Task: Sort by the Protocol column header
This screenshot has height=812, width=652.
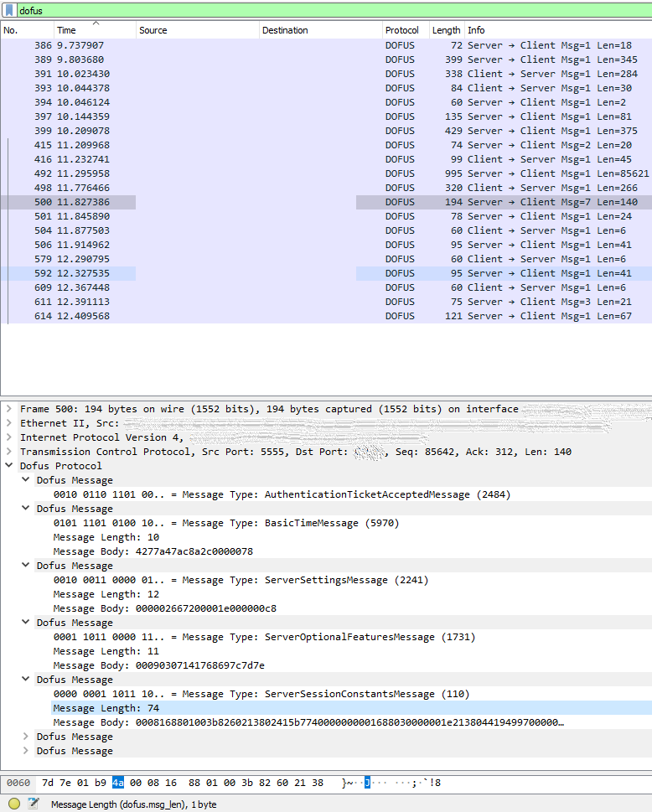Action: (406, 30)
